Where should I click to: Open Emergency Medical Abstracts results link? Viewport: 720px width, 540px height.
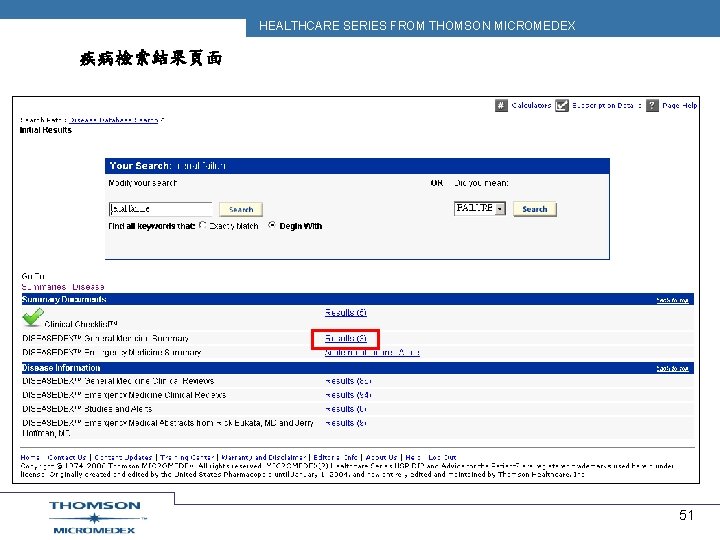click(346, 423)
